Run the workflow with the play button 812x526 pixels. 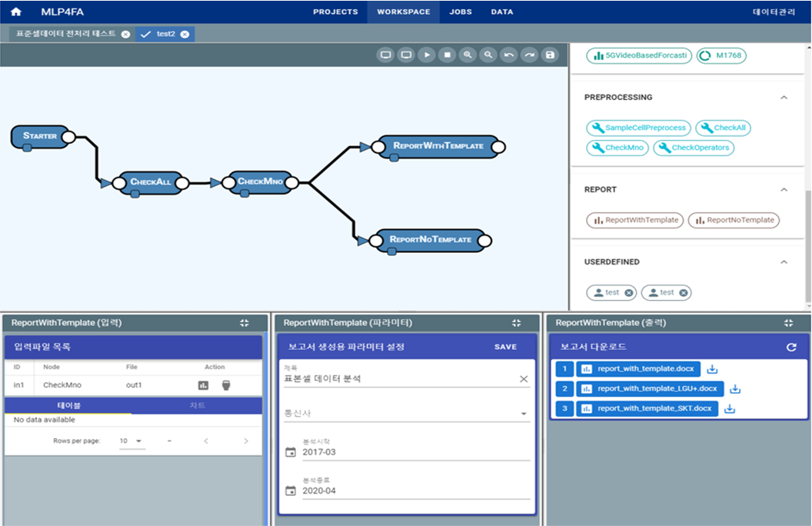pyautogui.click(x=427, y=55)
